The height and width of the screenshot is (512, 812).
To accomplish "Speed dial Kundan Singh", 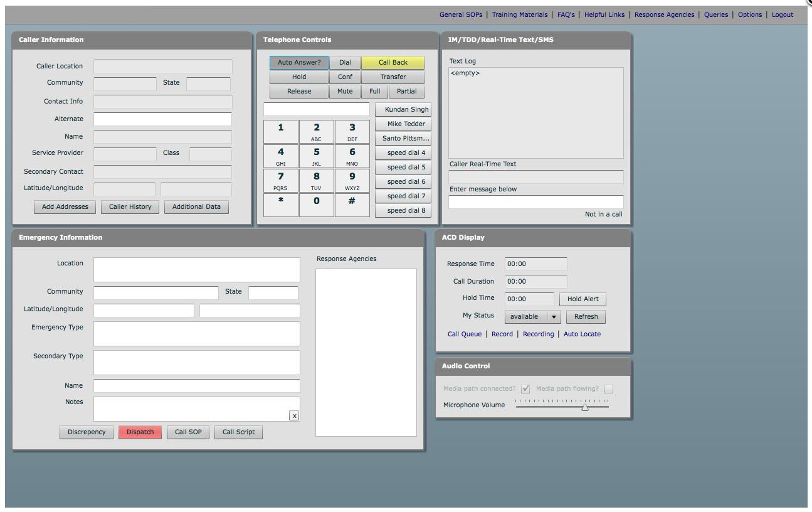I will 403,110.
